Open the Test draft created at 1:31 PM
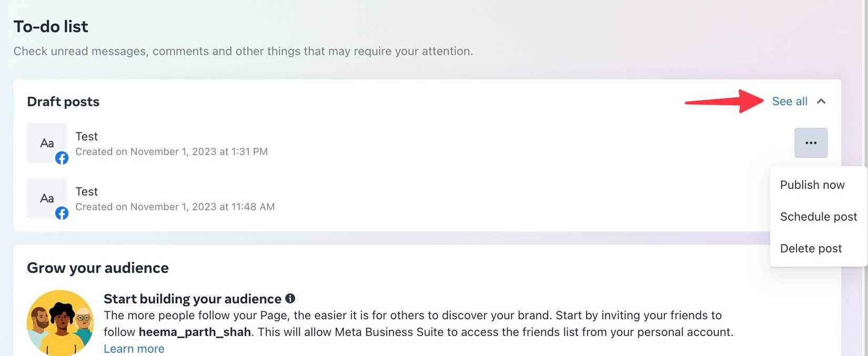Screen dimensions: 868x356 click(x=86, y=136)
